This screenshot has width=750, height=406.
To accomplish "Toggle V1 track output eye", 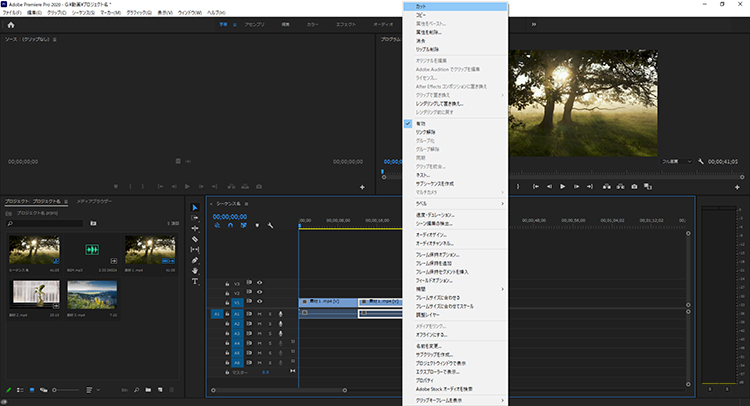I will 260,302.
